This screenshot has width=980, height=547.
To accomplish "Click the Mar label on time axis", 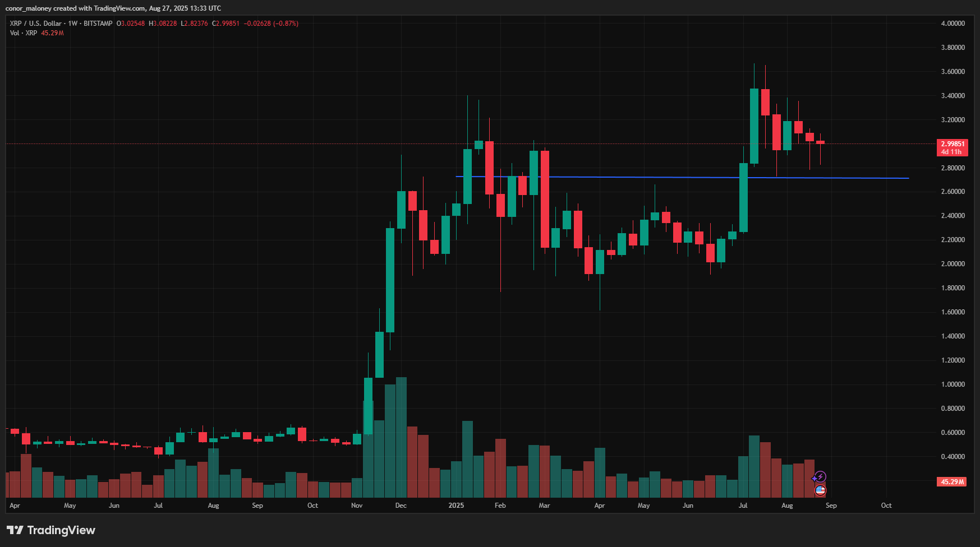I will [x=544, y=506].
